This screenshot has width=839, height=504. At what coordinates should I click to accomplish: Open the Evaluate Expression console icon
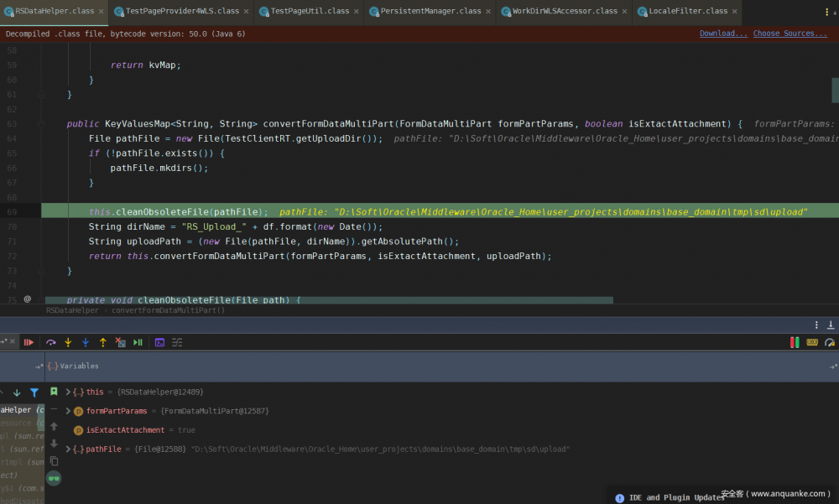(x=159, y=342)
